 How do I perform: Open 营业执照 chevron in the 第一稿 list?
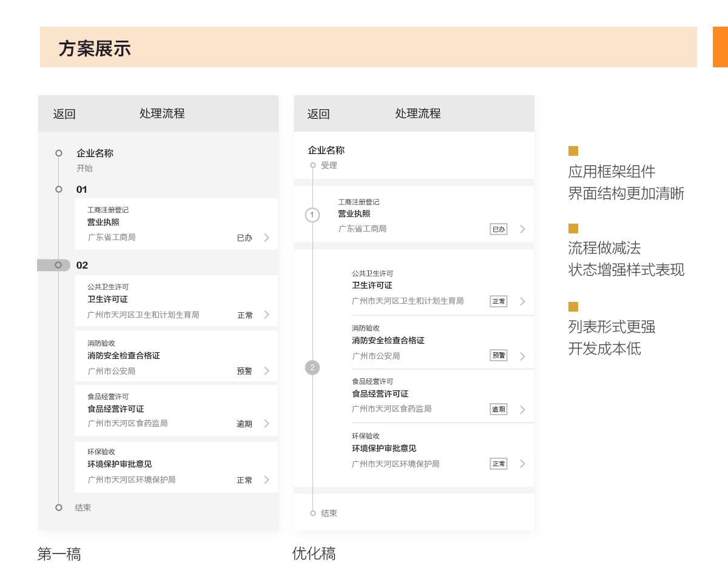point(267,238)
